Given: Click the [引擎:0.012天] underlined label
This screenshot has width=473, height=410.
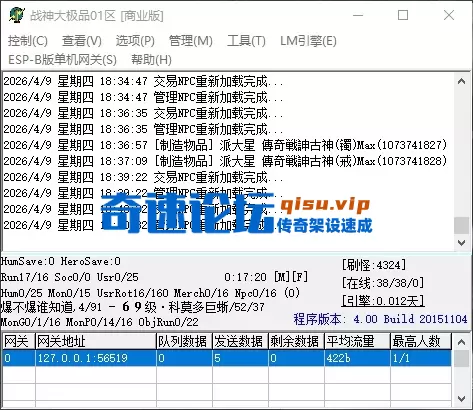Looking at the screenshot, I should click(383, 301).
